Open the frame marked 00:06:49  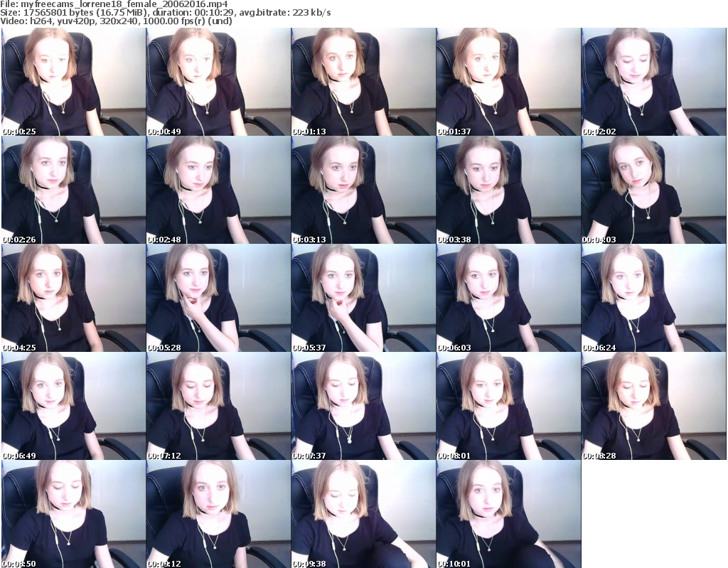coord(73,407)
